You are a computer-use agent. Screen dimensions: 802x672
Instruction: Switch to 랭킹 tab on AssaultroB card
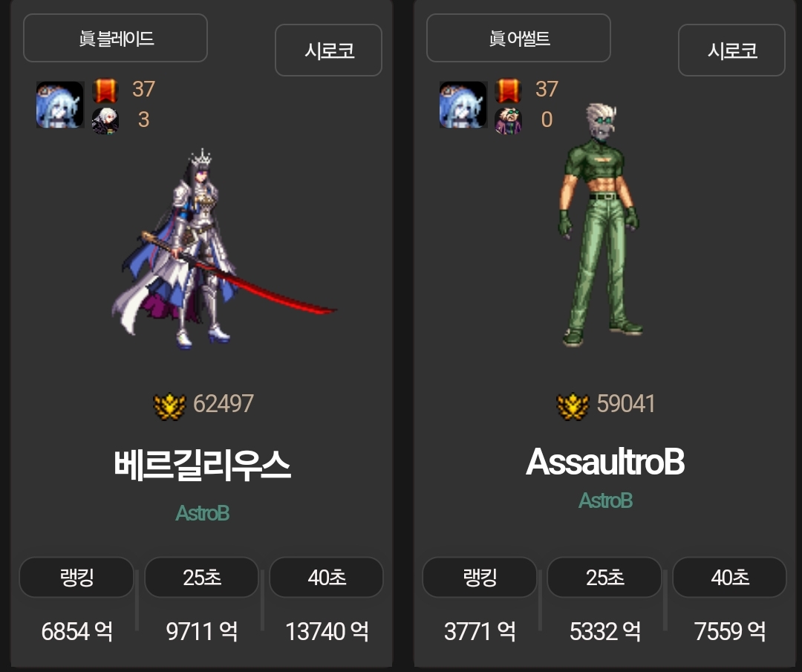[x=480, y=578]
